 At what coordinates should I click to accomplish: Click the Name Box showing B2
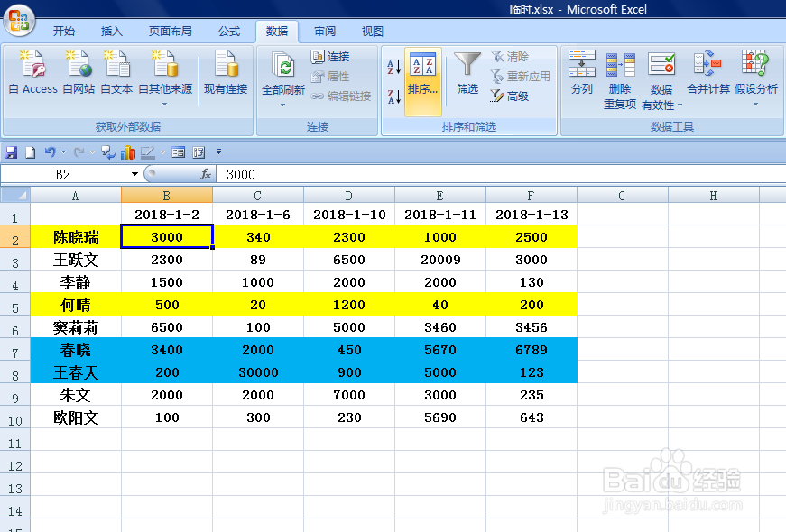coord(62,174)
